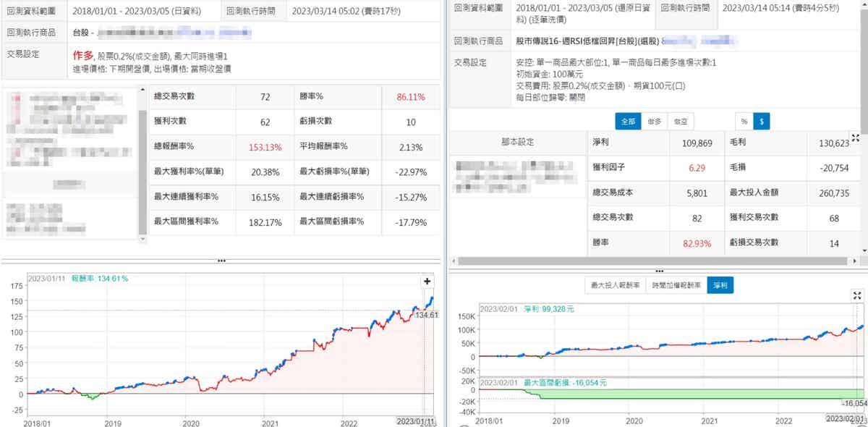Select the 全部 trade filter
Screen dimensions: 868x427
628,122
